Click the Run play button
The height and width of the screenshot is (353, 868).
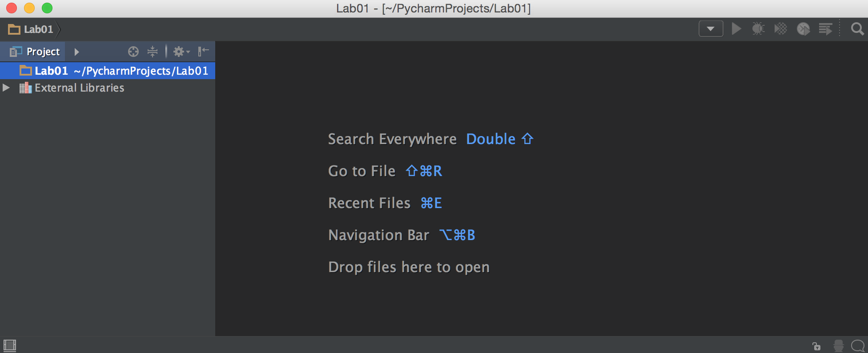(736, 29)
